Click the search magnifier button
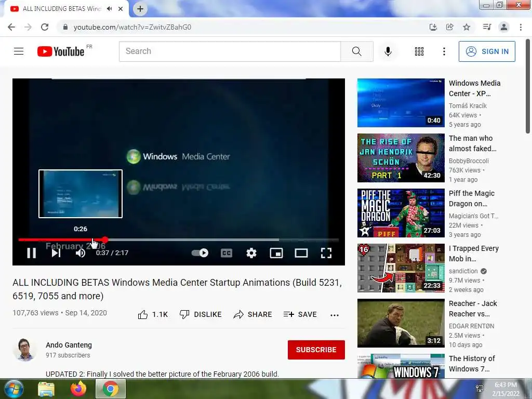This screenshot has width=532, height=399. pyautogui.click(x=356, y=51)
